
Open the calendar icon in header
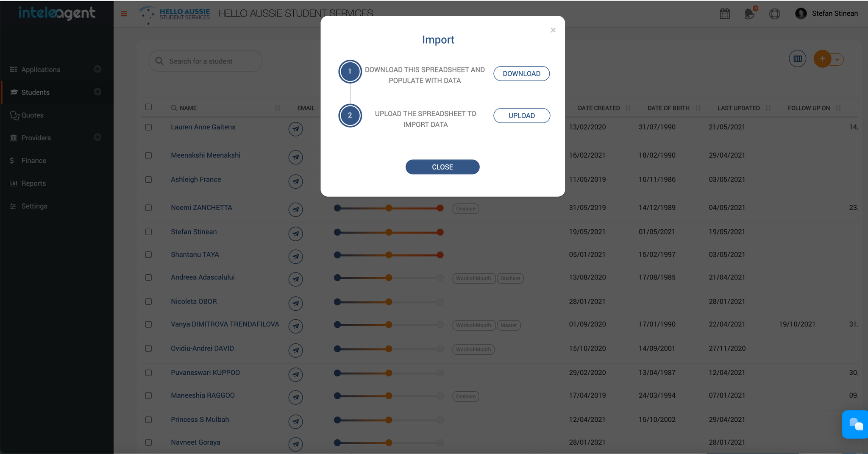[725, 14]
